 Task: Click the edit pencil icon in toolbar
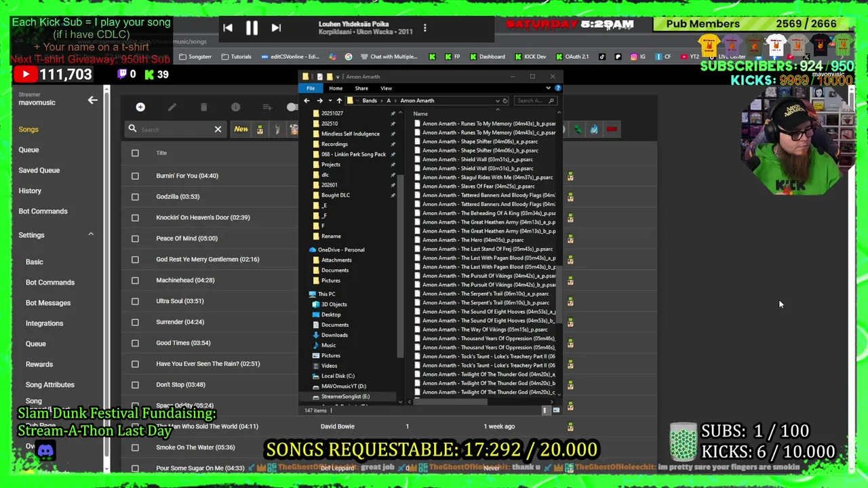point(172,107)
